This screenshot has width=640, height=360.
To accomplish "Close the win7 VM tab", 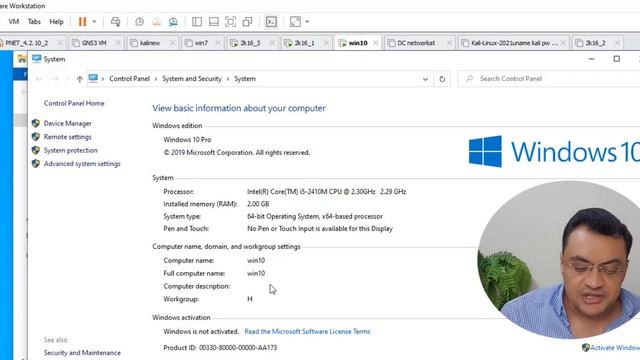I will pyautogui.click(x=218, y=43).
